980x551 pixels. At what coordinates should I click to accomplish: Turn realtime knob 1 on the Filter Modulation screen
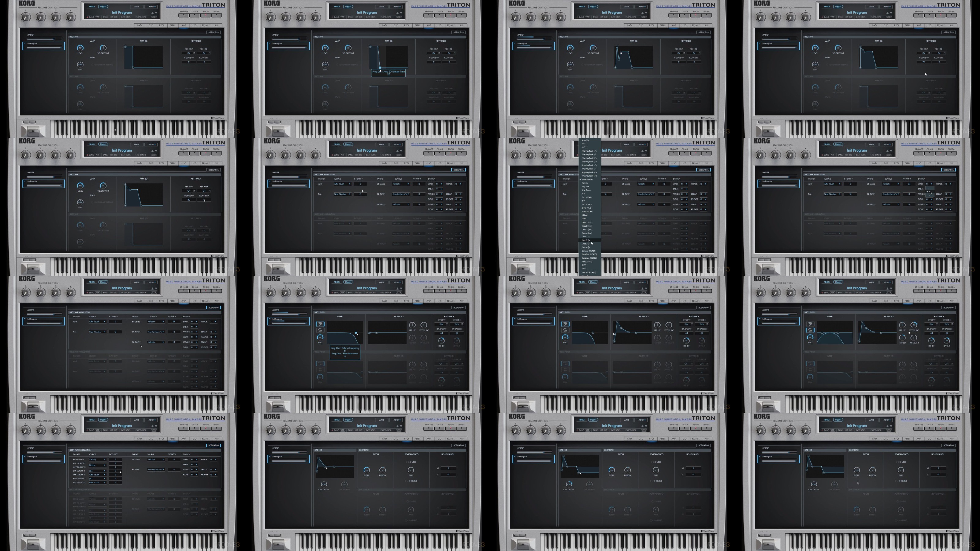tap(25, 430)
